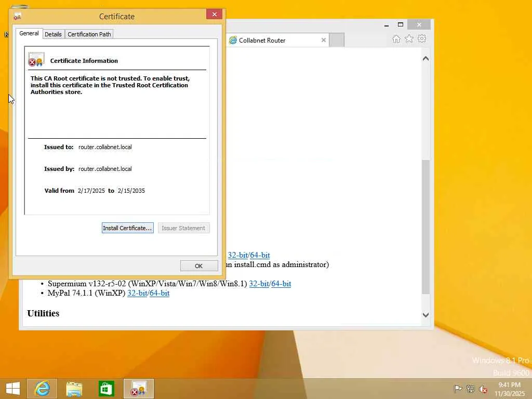Close the Collabnet Router browser tab
532x399 pixels.
[x=323, y=40]
